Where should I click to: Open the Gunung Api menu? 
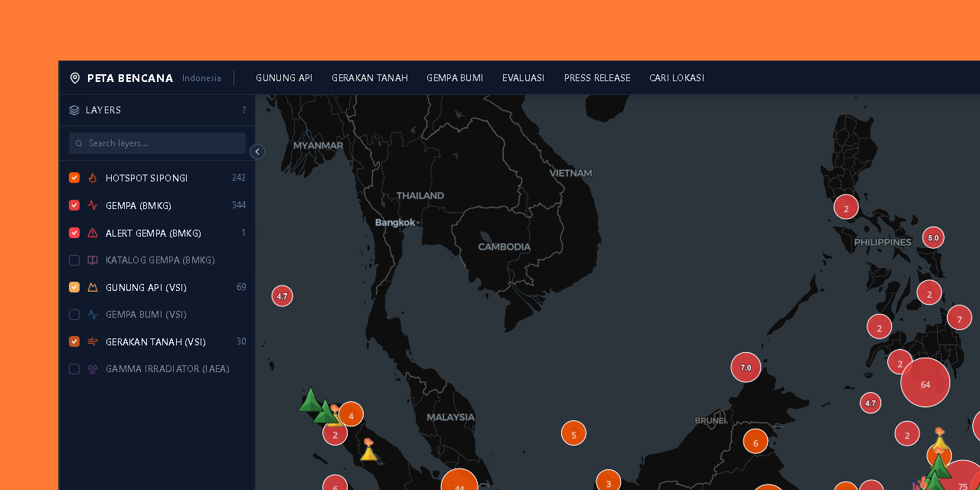(x=284, y=78)
